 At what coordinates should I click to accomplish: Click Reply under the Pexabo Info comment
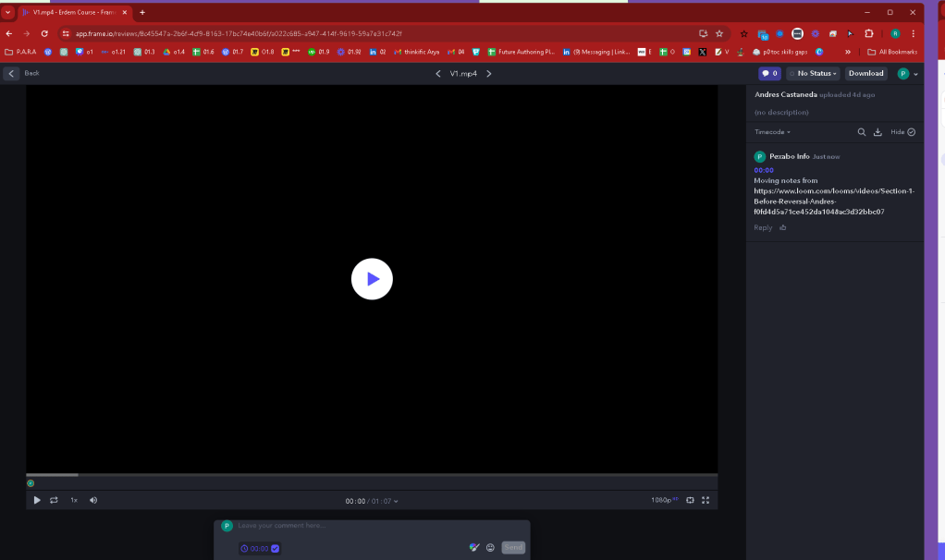click(x=763, y=227)
